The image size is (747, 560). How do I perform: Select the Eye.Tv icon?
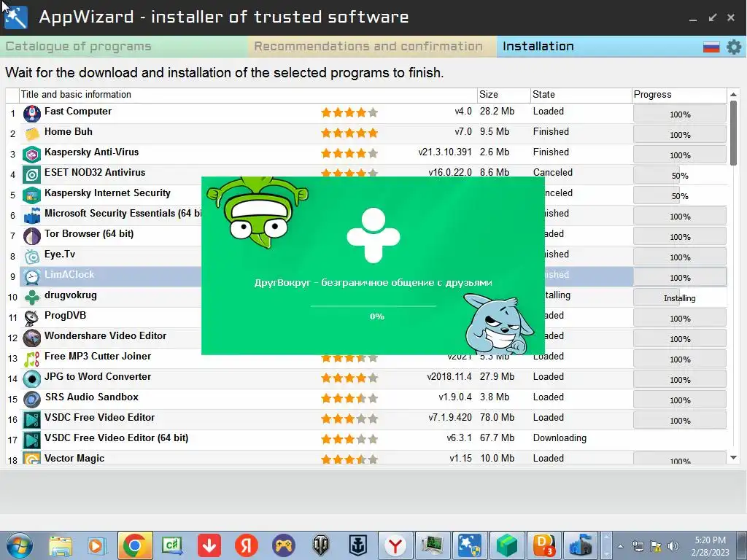click(32, 257)
